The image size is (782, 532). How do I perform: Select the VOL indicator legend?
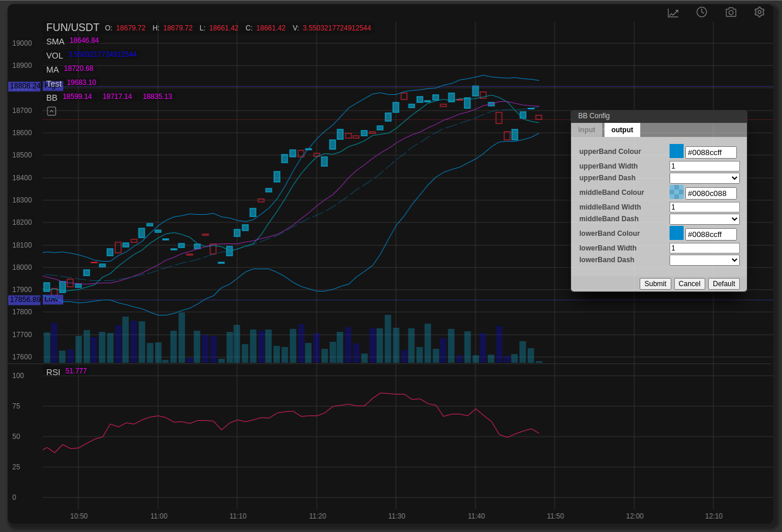click(x=54, y=56)
